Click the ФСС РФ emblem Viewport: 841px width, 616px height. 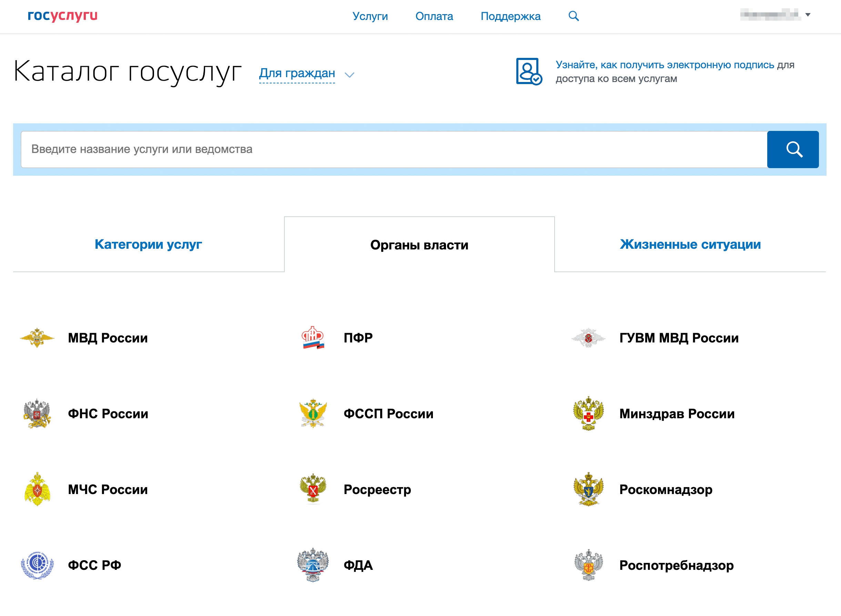(x=37, y=565)
